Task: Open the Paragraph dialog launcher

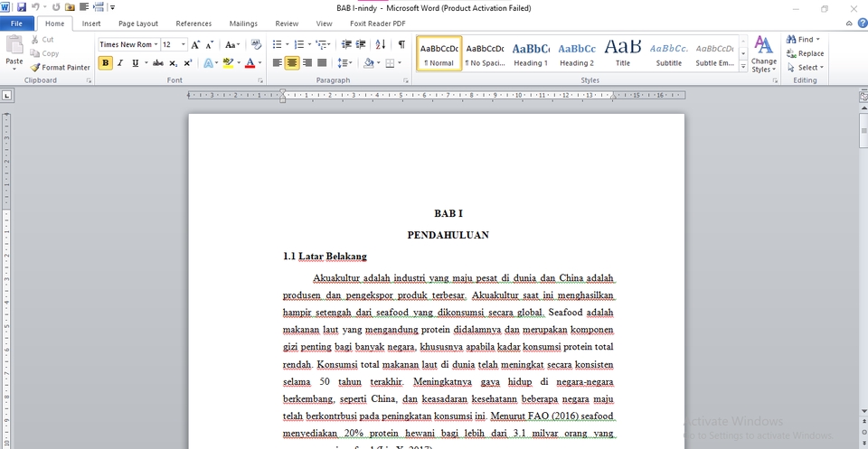Action: [x=406, y=80]
